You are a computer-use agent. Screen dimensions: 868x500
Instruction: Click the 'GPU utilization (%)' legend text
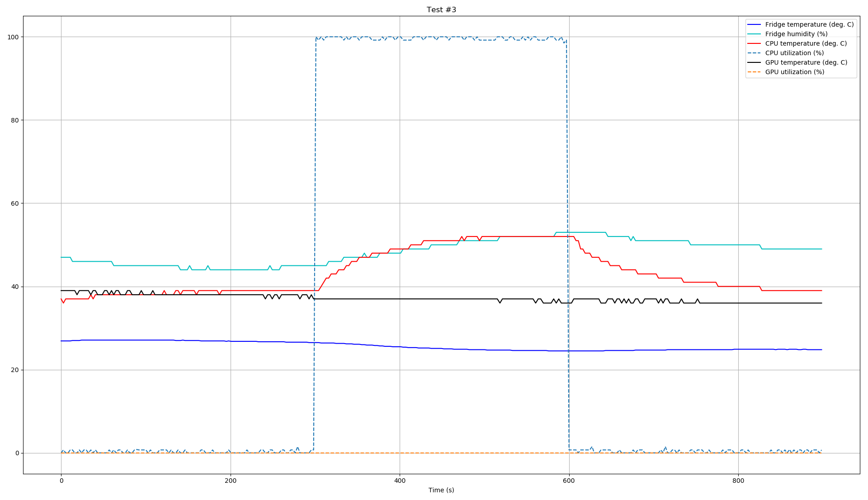coord(794,72)
